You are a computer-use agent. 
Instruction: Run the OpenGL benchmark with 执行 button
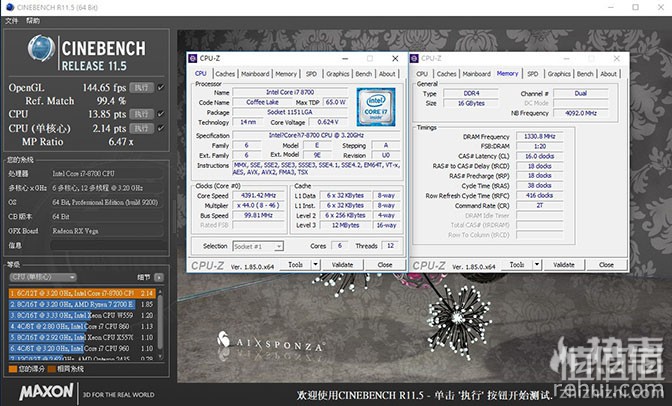(141, 87)
